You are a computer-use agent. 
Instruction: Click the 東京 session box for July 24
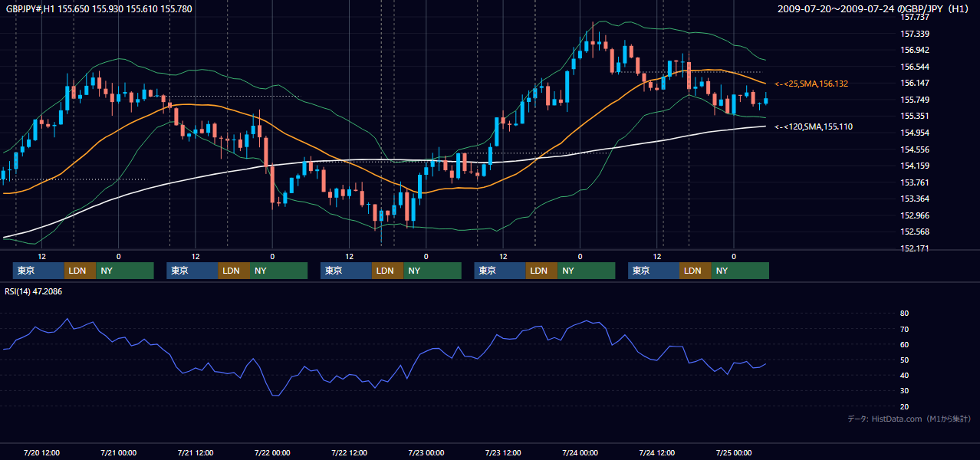[653, 271]
